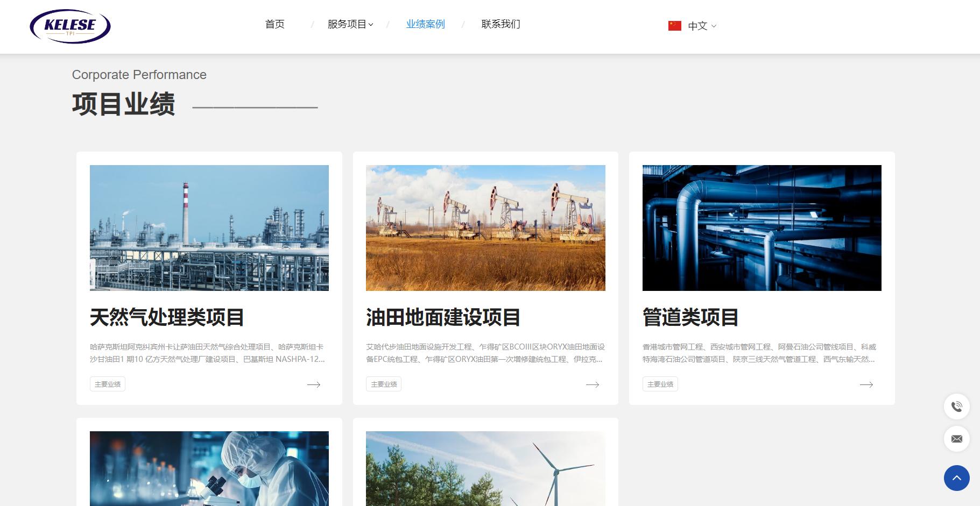Click arrow icon on 油田地面建设项目 card
This screenshot has width=980, height=506.
(x=593, y=384)
